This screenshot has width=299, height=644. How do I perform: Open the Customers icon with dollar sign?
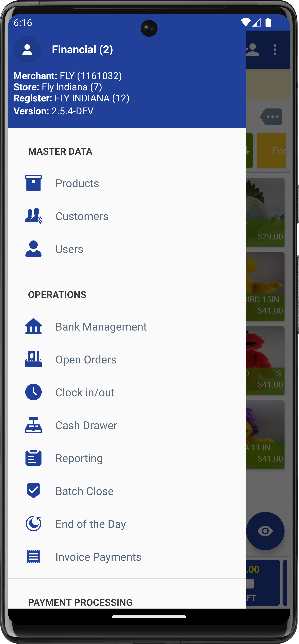(33, 216)
